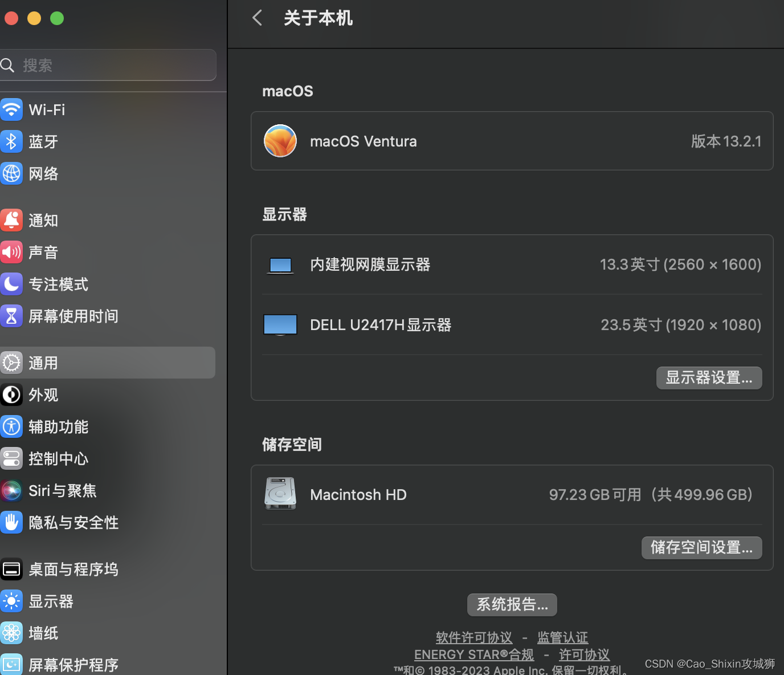Select General (通用) gear icon
This screenshot has height=675, width=784.
click(11, 363)
